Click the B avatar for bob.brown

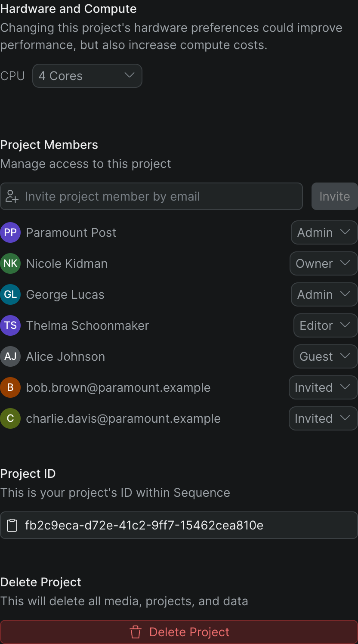10,387
